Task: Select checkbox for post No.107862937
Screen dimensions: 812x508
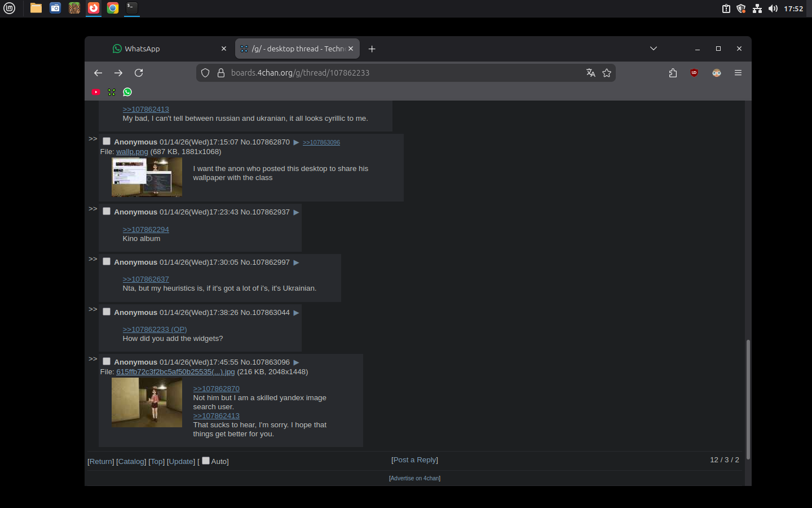Action: coord(107,211)
